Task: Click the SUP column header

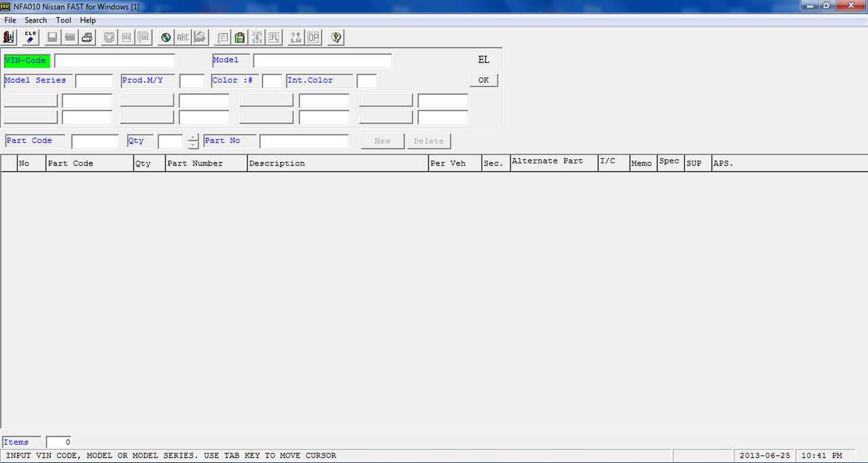Action: 697,163
